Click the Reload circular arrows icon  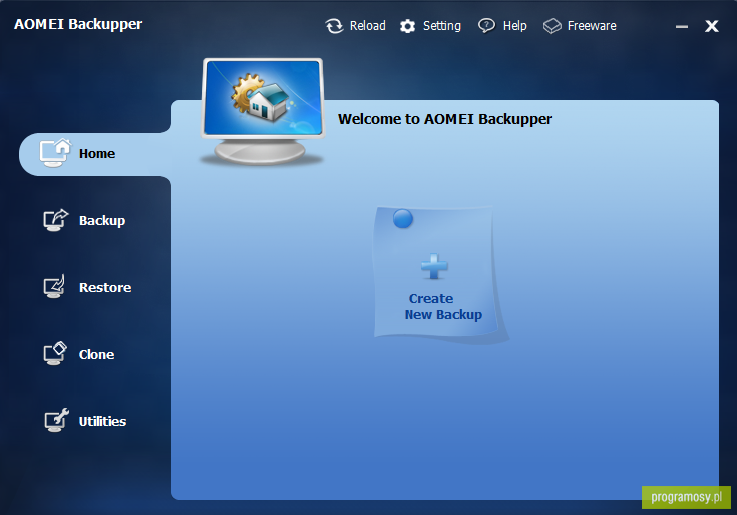pyautogui.click(x=334, y=26)
